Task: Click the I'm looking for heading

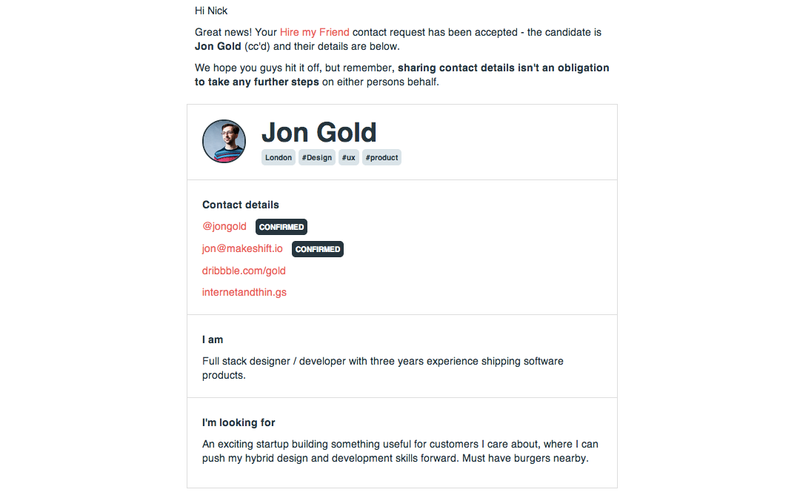Action: click(x=238, y=423)
